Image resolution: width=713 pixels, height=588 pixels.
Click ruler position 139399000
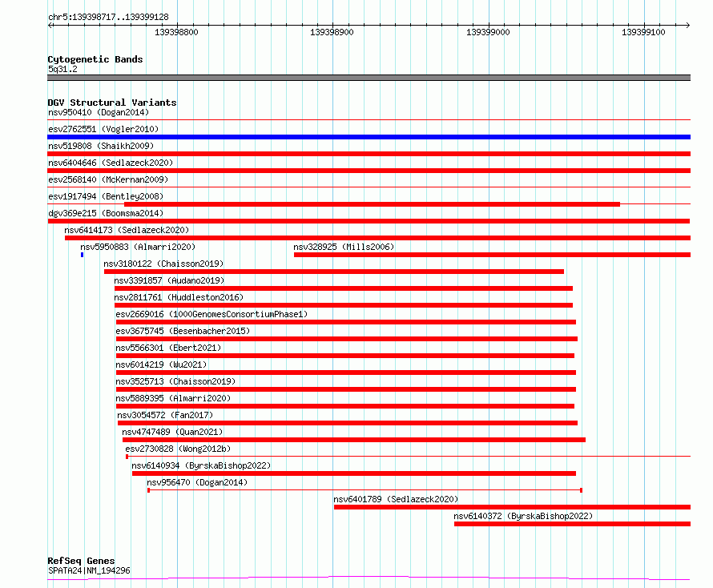[488, 32]
